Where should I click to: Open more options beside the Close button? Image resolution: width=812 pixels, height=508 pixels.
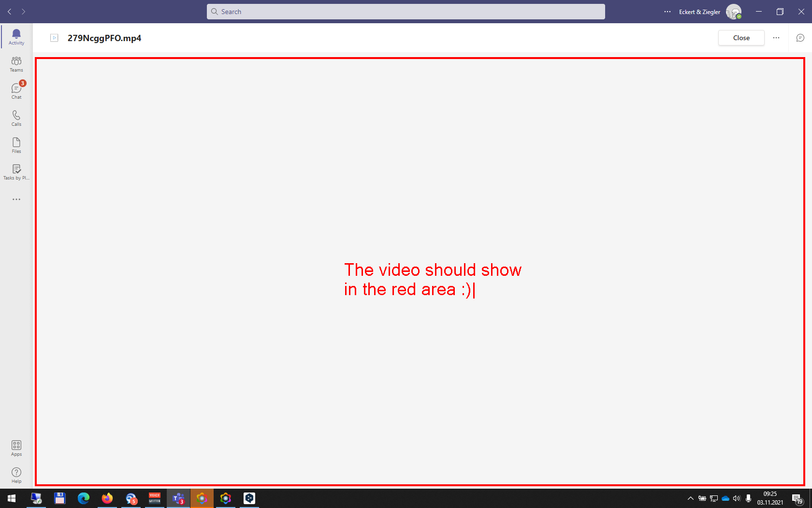776,38
